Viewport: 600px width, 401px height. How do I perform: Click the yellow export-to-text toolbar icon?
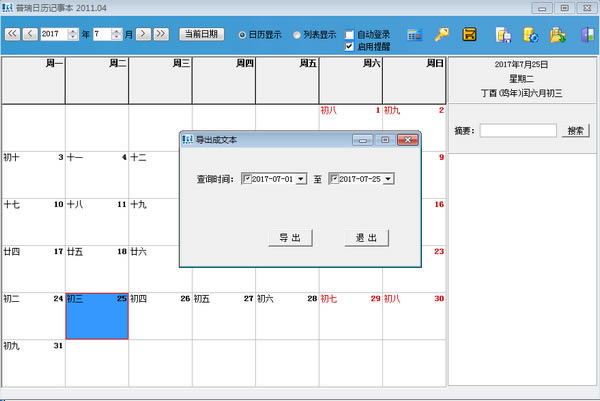click(x=470, y=35)
